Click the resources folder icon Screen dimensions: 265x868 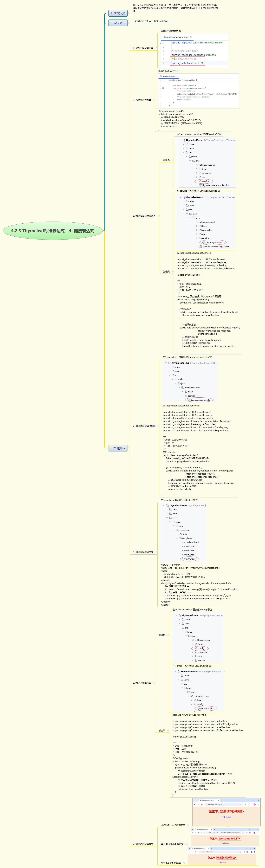177,530
